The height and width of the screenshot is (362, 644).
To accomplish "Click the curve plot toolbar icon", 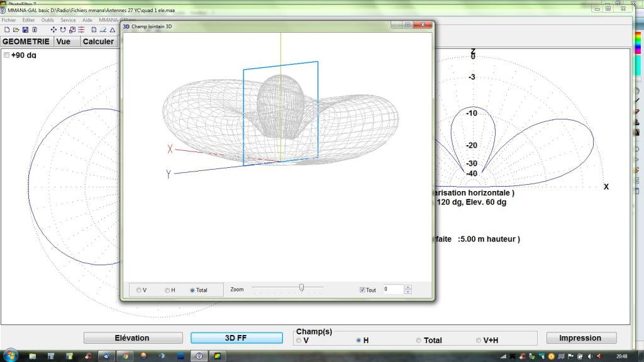I will point(103,30).
